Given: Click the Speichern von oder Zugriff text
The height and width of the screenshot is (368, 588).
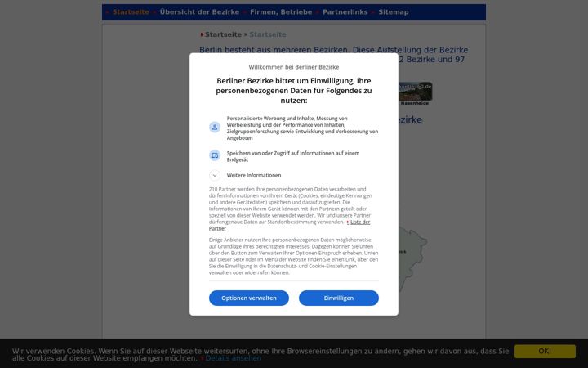Looking at the screenshot, I should coord(293,156).
